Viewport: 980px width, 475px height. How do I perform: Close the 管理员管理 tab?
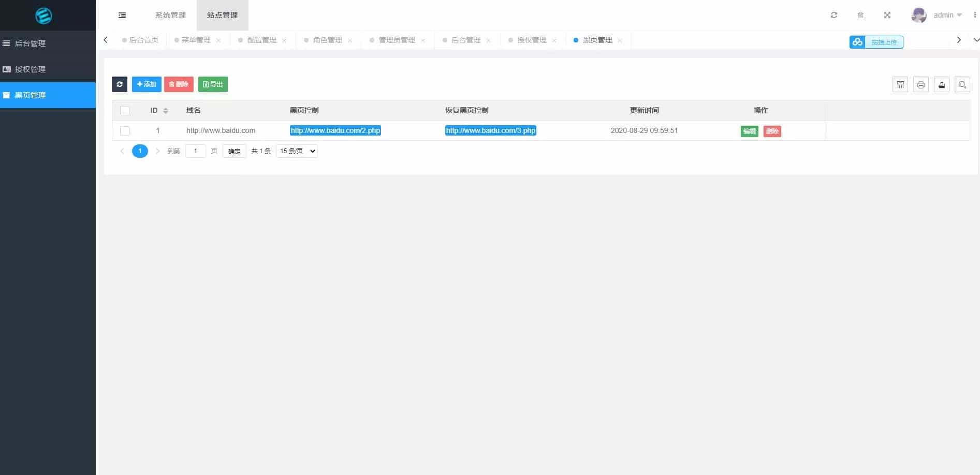coord(423,40)
